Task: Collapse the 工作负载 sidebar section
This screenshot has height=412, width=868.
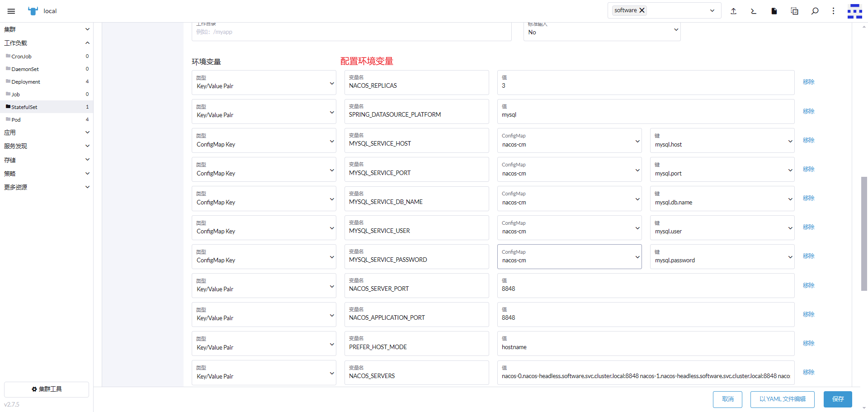Action: 47,43
